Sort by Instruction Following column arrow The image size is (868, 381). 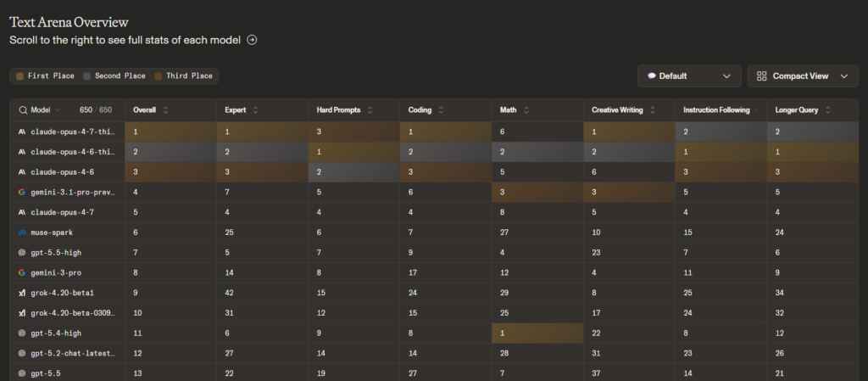[x=756, y=110]
